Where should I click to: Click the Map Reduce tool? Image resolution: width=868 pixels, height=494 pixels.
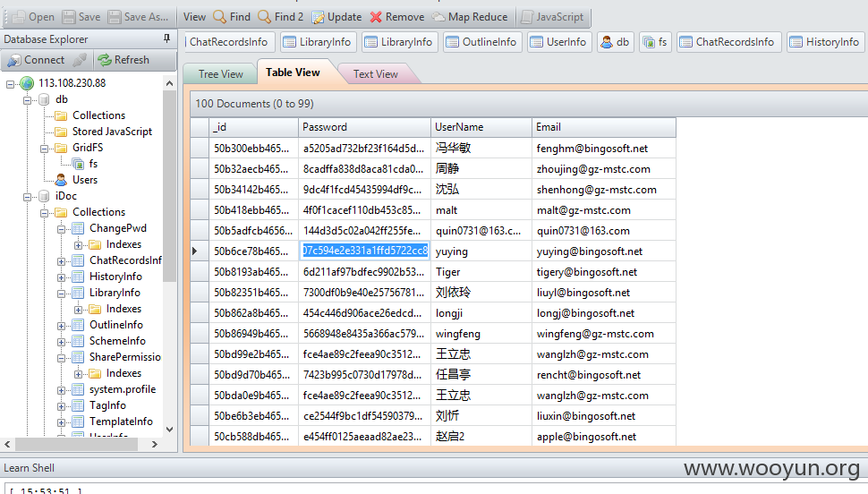(470, 17)
